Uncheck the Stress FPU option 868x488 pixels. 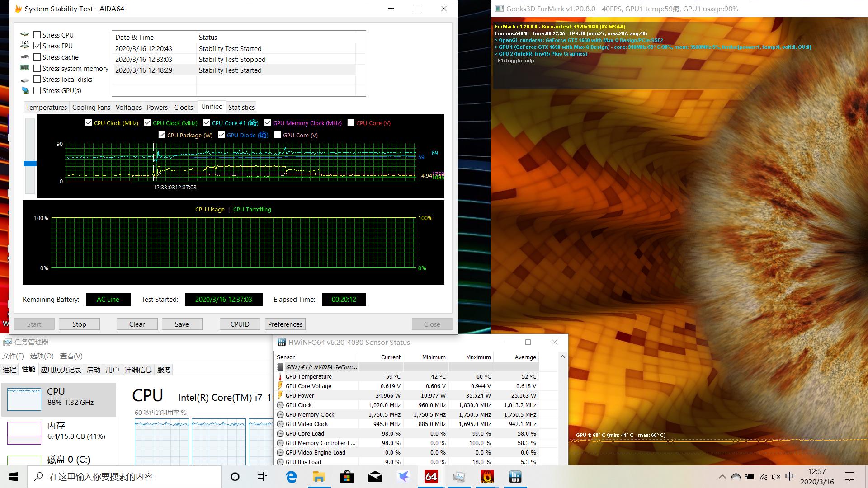pos(37,46)
